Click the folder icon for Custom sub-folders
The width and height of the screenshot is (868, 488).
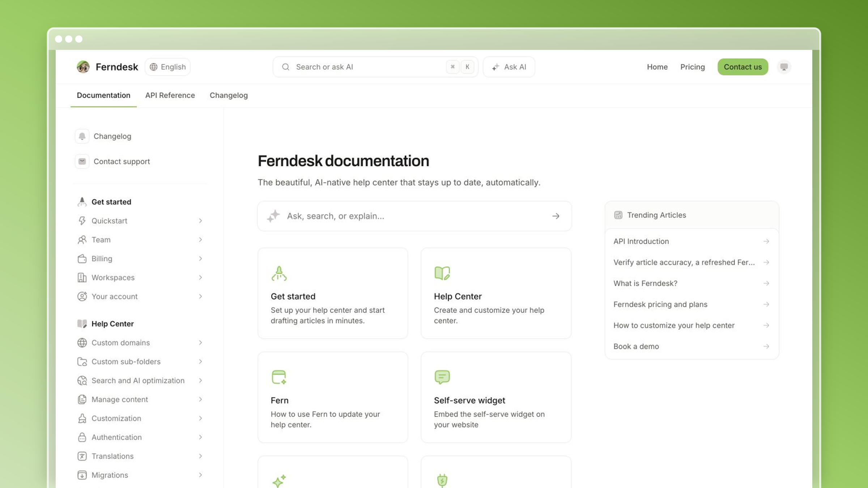point(82,361)
